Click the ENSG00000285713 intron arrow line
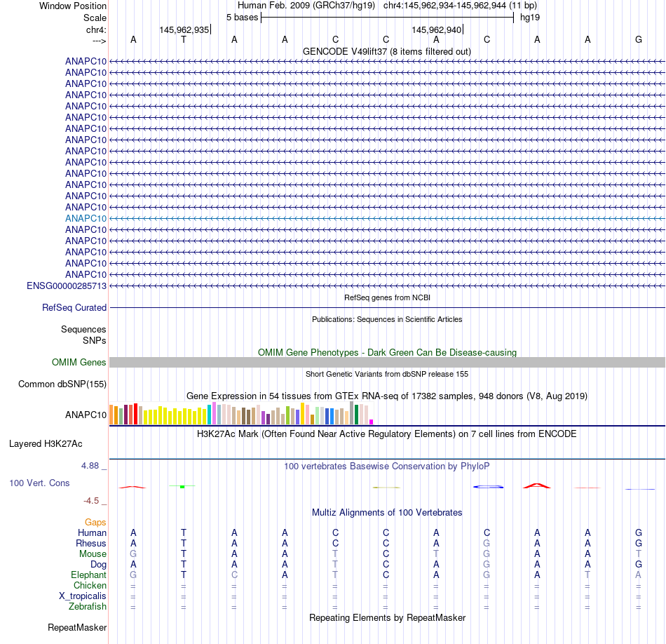The height and width of the screenshot is (644, 666). [387, 286]
